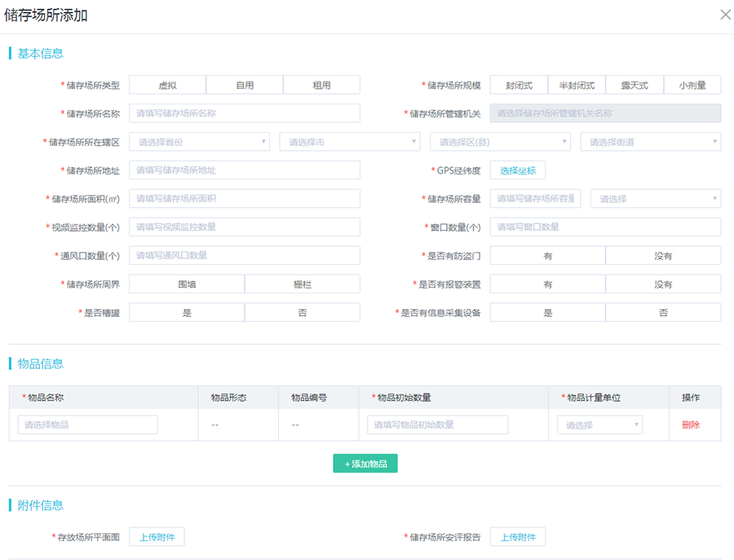Open storage capacity unit dropdown
Viewport: 734px width, 560px height.
(x=655, y=199)
